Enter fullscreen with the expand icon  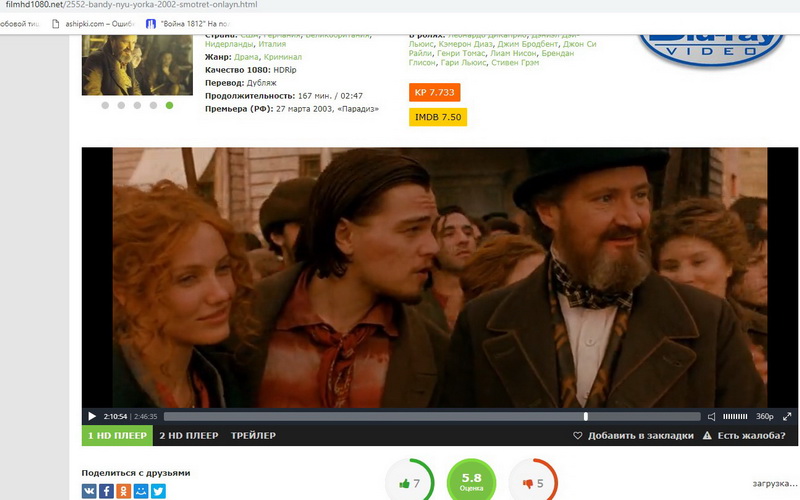click(x=787, y=416)
